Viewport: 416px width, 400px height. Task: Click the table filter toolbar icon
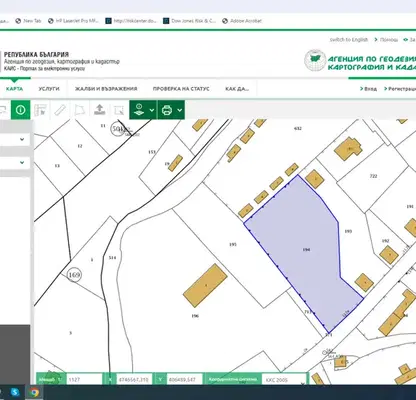pos(40,110)
